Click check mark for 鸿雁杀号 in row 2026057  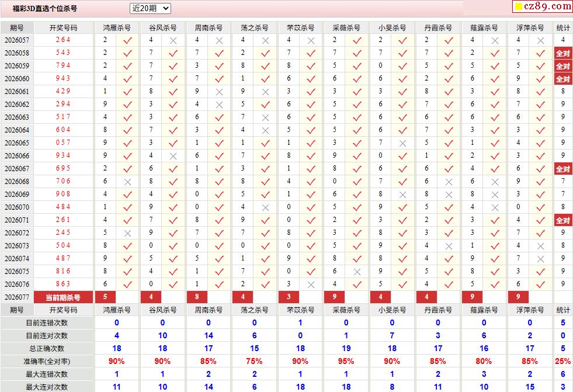(127, 40)
